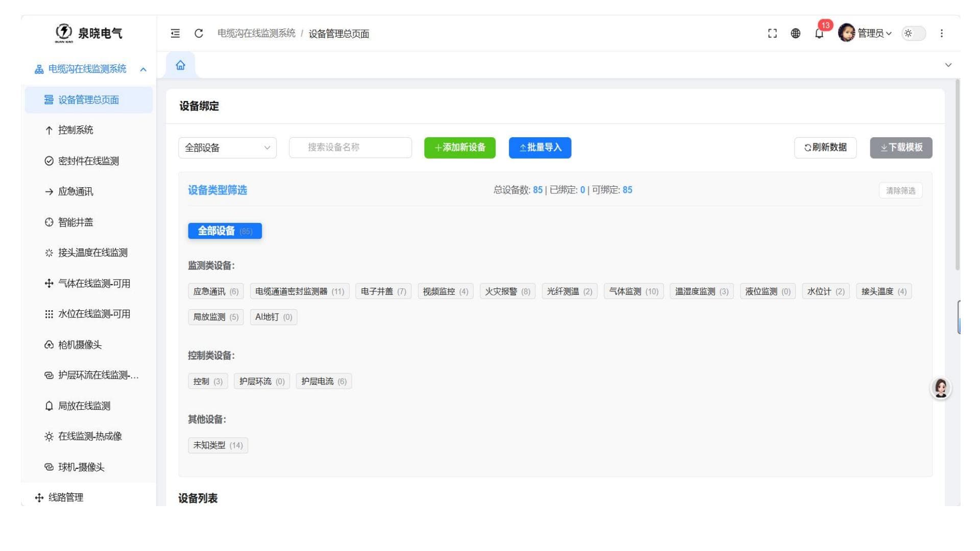
Task: Click 清除筛选 button
Action: point(900,190)
